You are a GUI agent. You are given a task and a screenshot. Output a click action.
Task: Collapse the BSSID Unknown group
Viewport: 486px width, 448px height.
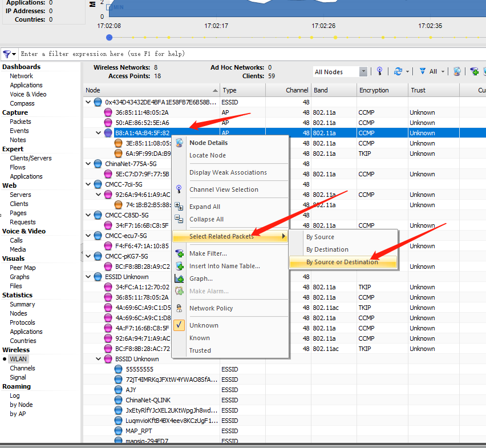coord(99,359)
